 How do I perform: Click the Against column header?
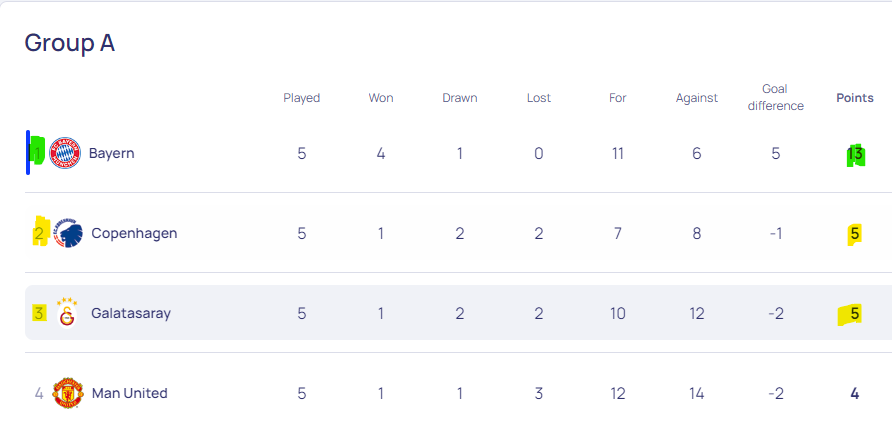pyautogui.click(x=697, y=98)
